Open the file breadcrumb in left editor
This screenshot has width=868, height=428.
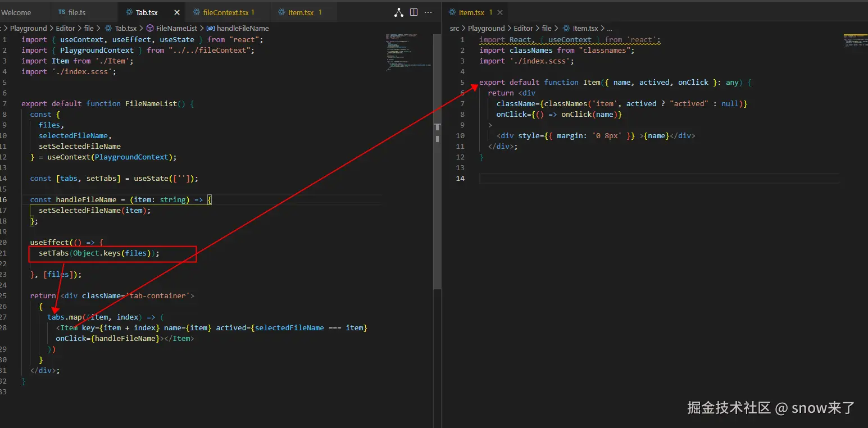point(89,28)
